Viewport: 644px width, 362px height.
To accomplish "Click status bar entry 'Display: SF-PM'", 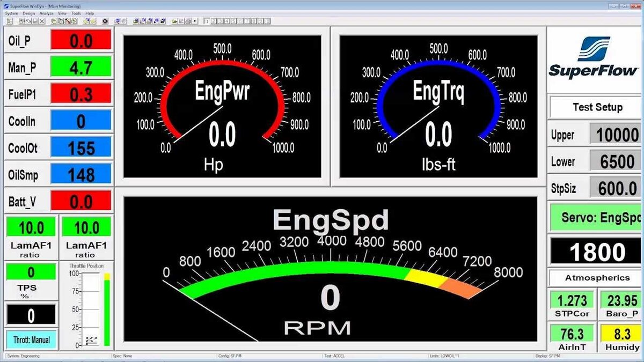I will 548,356.
